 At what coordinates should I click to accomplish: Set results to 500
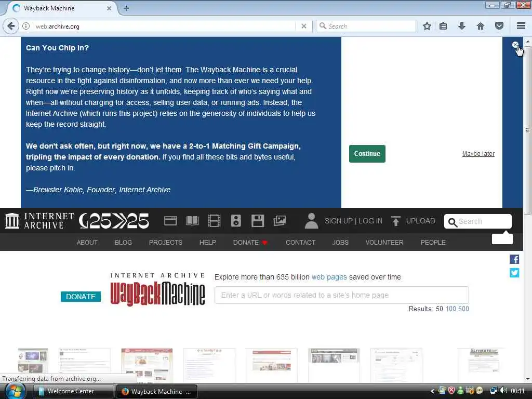(463, 309)
